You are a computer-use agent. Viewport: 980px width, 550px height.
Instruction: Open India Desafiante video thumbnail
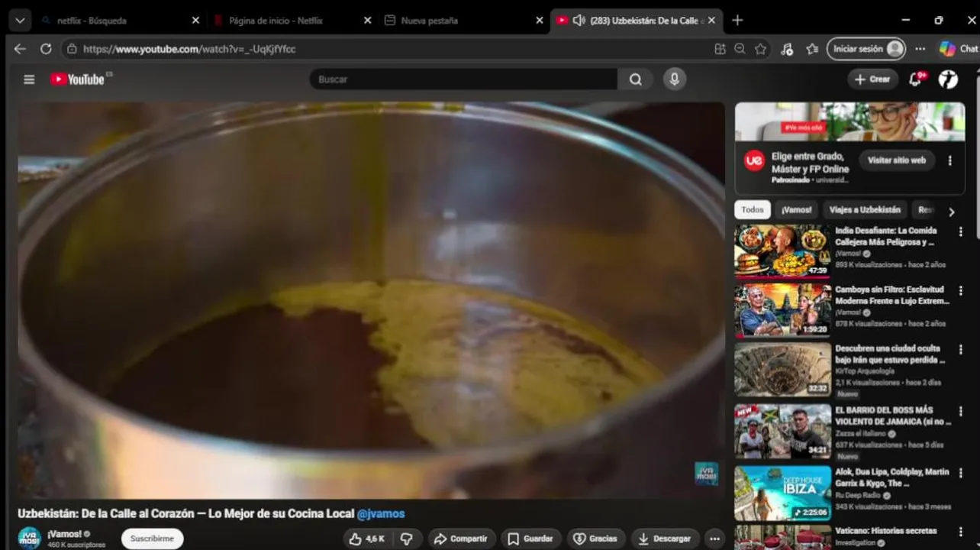pos(782,251)
